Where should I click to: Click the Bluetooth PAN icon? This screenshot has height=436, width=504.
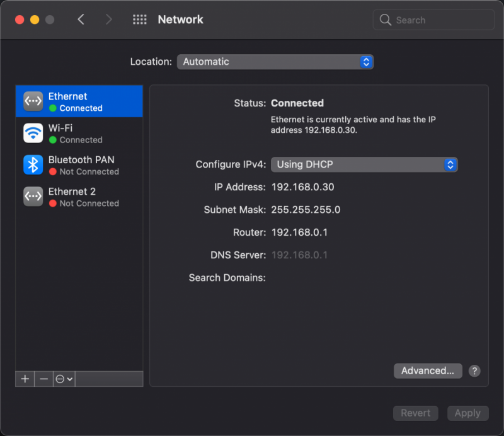33,165
